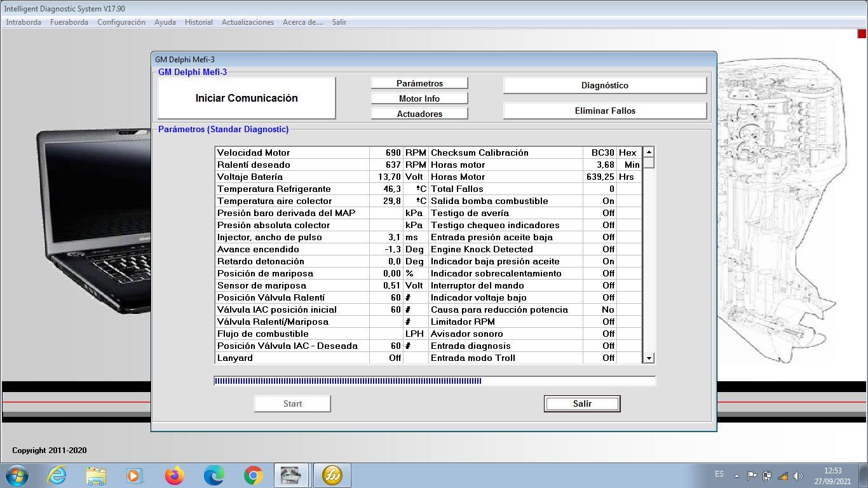Open the Windows Start menu

pos(16,475)
